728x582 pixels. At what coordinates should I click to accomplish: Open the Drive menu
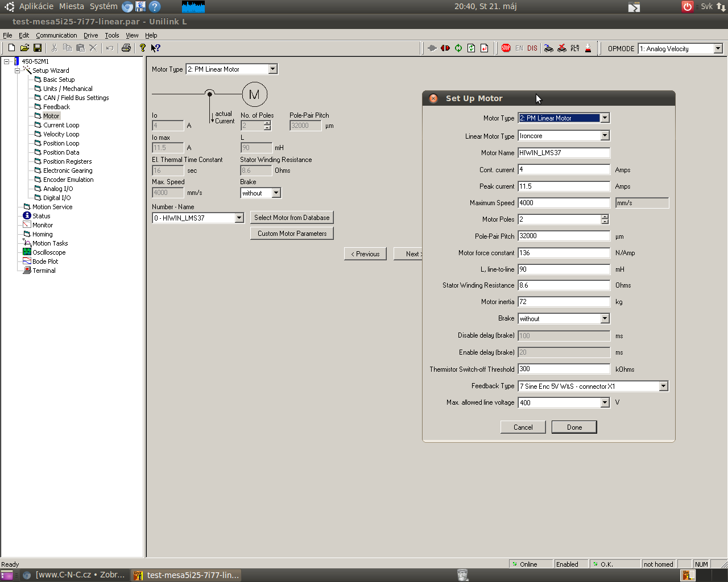pyautogui.click(x=90, y=35)
